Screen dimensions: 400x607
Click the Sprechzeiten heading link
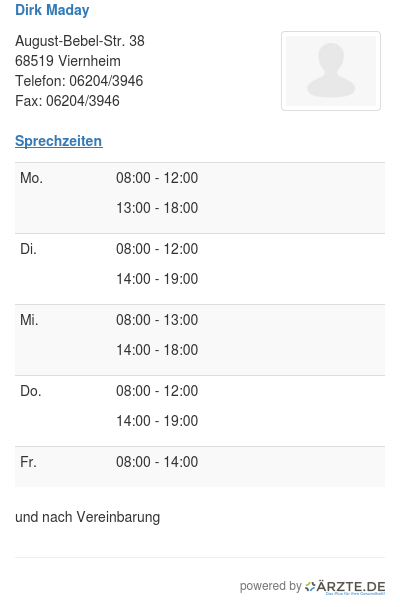(59, 141)
